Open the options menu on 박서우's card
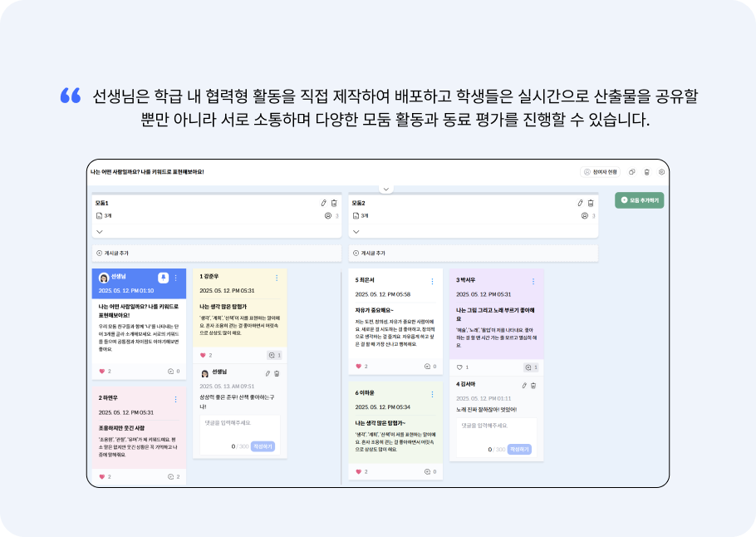Screen dimensions: 756x537 click(x=533, y=280)
